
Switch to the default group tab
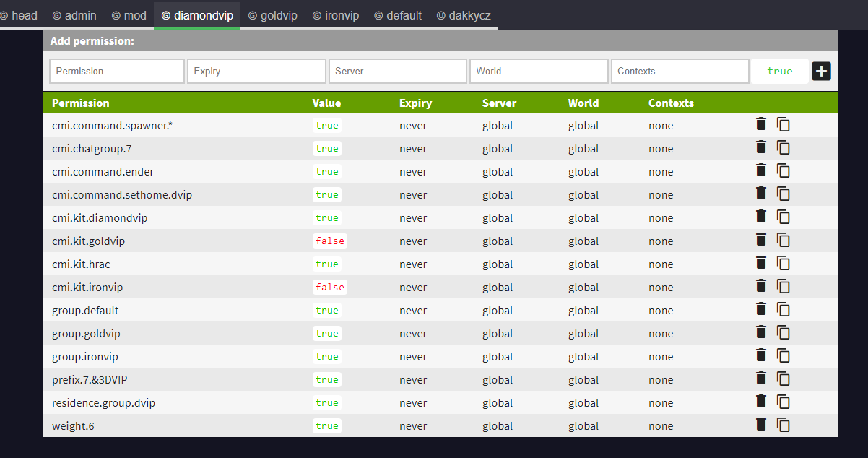pyautogui.click(x=398, y=15)
